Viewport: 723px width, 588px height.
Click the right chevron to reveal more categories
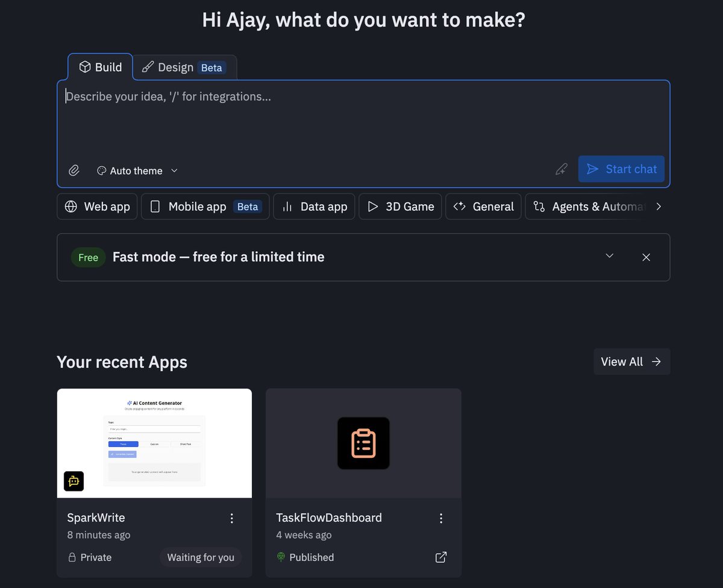point(659,207)
